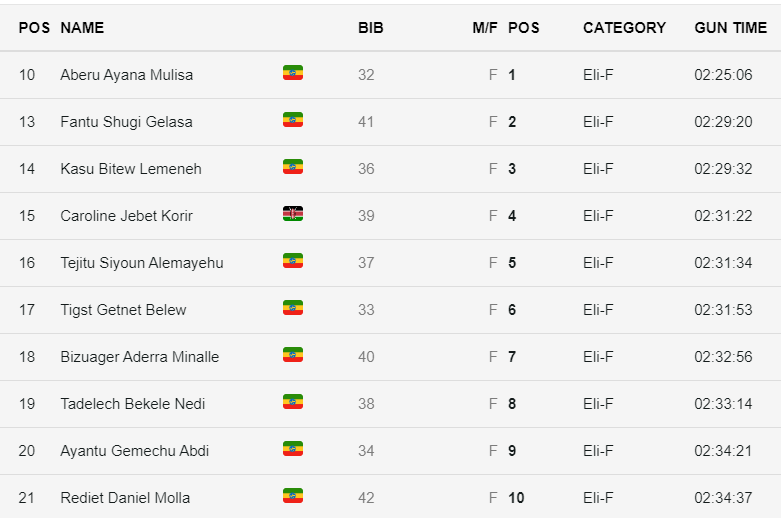
Task: Click flag icon next to Fantu Shugi Gelasa
Action: tap(293, 120)
